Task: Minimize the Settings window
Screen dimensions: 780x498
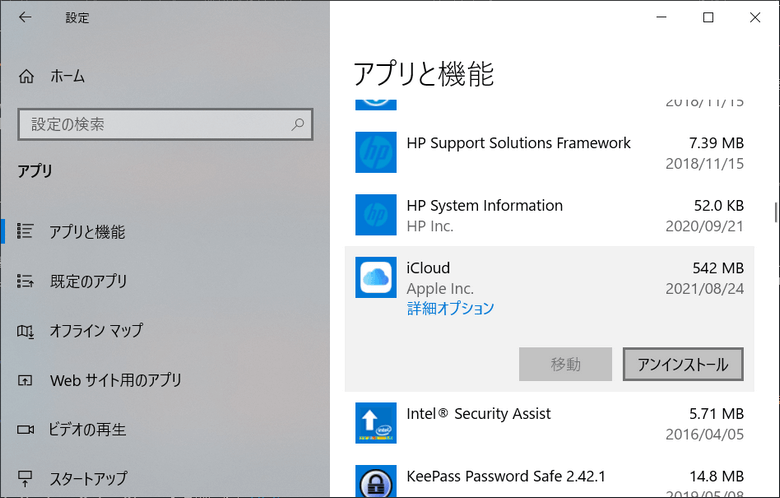Action: point(661,17)
